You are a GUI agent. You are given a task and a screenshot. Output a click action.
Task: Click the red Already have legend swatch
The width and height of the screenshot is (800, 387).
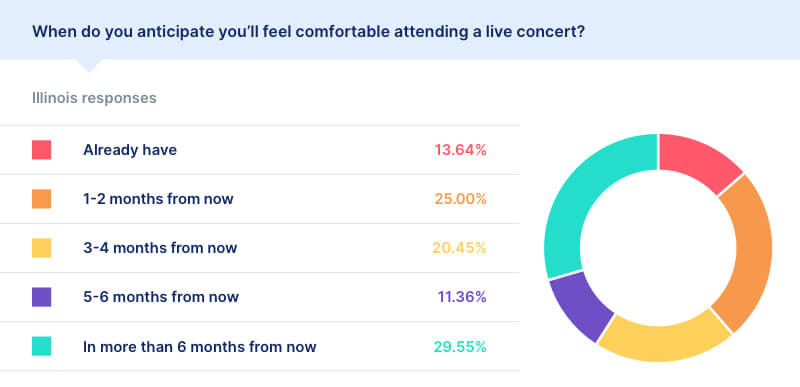(41, 150)
